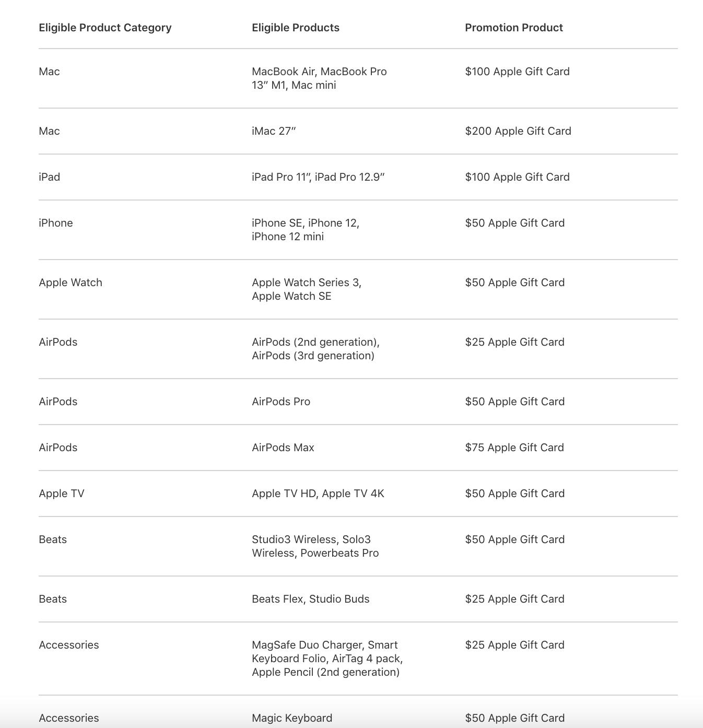The height and width of the screenshot is (728, 703).
Task: Click 'Studio3 Wireless, Solo3' products text
Action: tap(311, 539)
